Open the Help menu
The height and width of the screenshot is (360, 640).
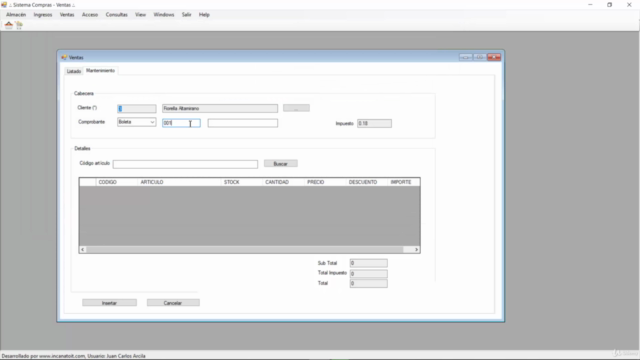click(x=204, y=15)
